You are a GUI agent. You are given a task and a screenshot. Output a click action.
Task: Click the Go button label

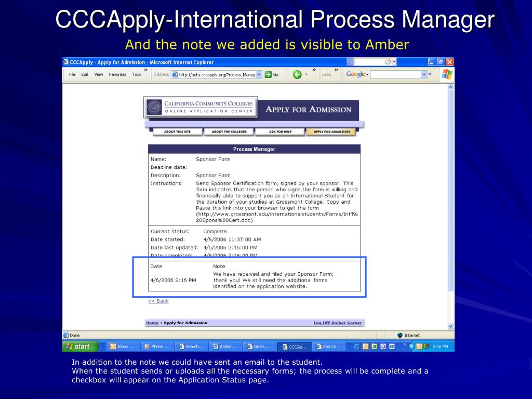276,75
